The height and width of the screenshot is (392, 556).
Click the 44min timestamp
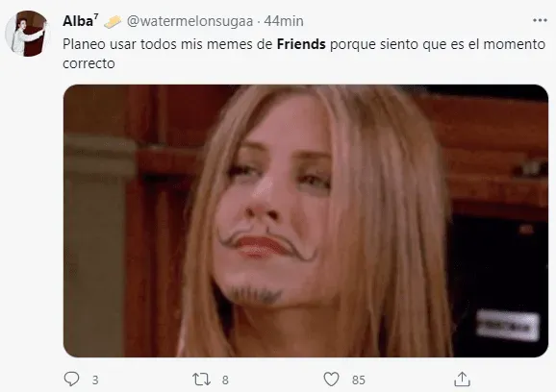click(284, 21)
